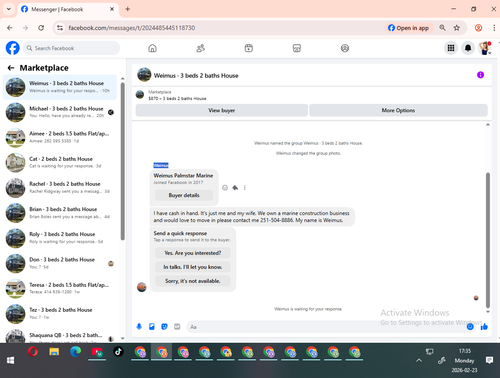Open emoji picker in message field

click(x=470, y=327)
